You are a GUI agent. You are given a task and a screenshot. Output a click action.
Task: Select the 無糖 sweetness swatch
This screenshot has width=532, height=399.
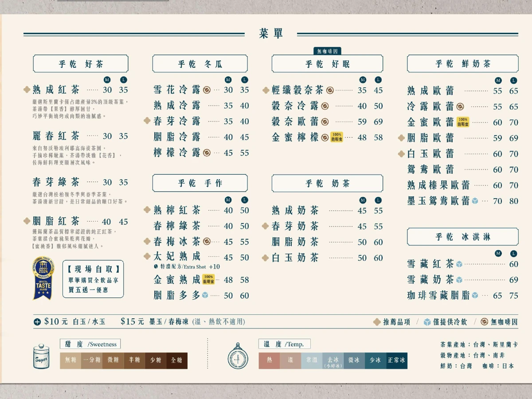tap(70, 360)
